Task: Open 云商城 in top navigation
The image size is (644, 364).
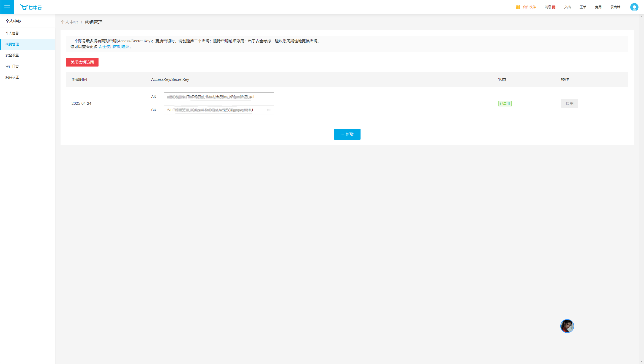Action: [x=615, y=7]
